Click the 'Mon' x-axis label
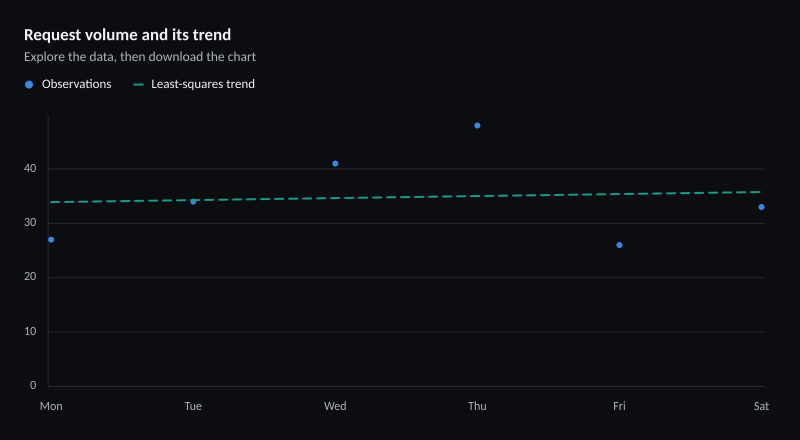 click(51, 406)
